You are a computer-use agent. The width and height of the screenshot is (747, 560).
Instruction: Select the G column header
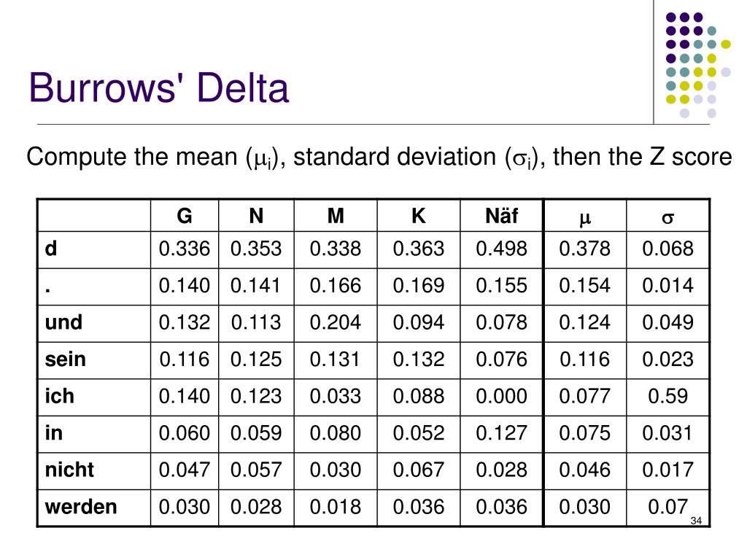[x=185, y=216]
